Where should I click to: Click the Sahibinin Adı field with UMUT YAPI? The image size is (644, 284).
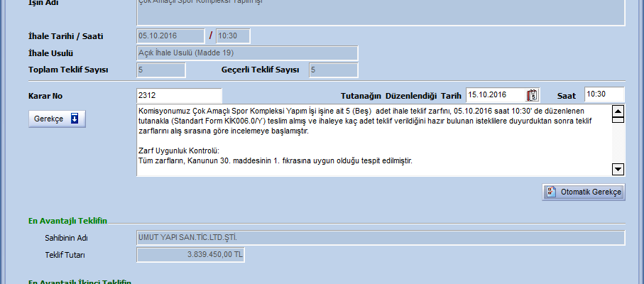coord(380,238)
